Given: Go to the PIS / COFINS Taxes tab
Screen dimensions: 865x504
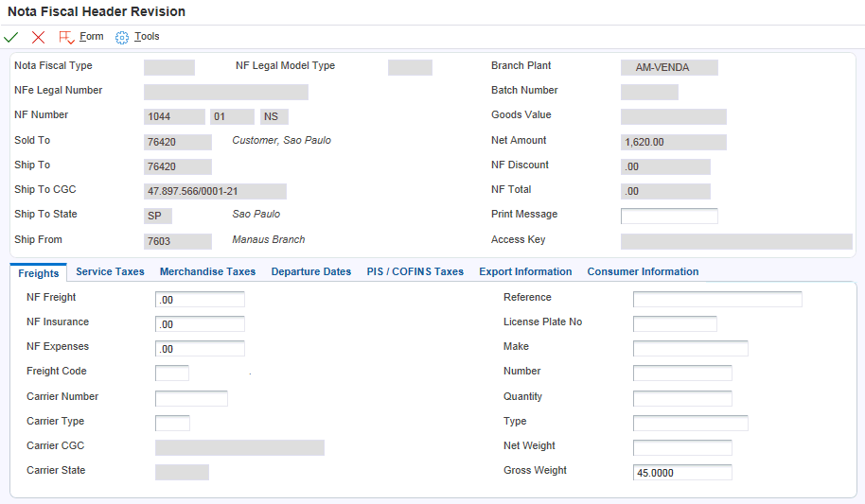Looking at the screenshot, I should tap(415, 271).
